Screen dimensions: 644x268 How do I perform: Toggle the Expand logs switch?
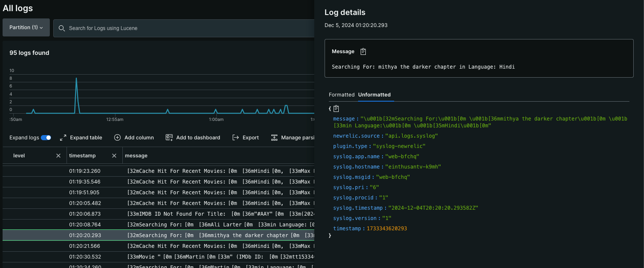coord(46,138)
